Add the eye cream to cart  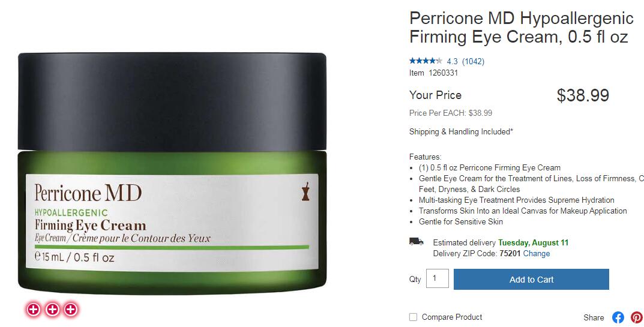pos(531,280)
